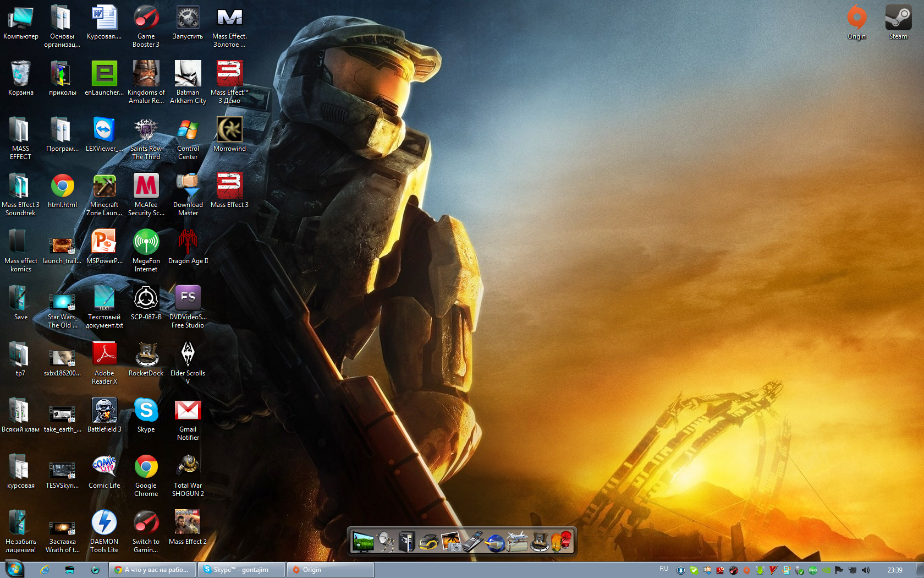Click the photo and camera dock icon

451,542
